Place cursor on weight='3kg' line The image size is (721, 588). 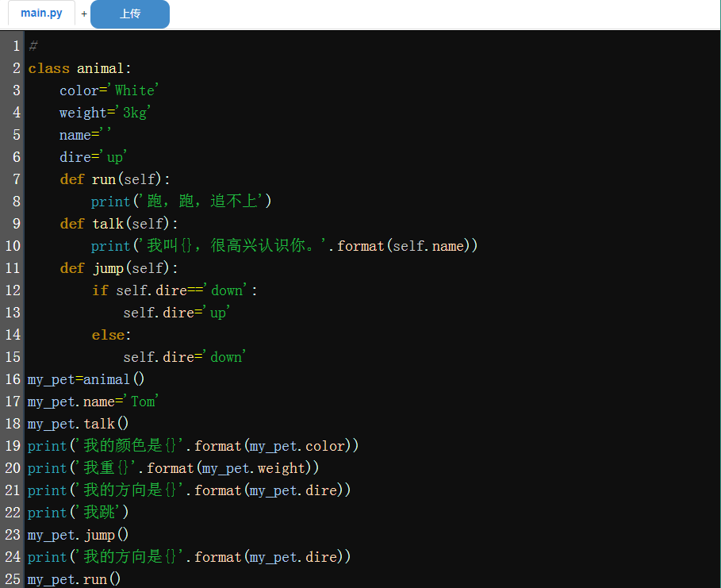pyautogui.click(x=105, y=113)
